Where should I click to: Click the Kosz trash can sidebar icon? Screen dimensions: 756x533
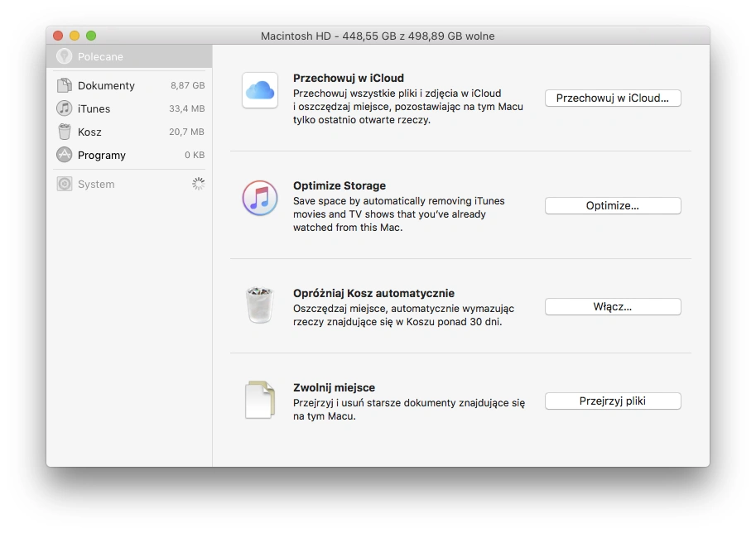tap(64, 132)
